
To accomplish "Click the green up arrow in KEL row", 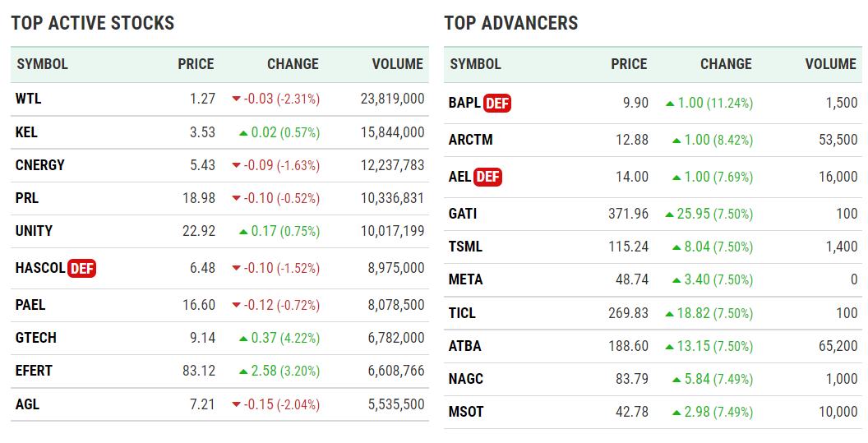I will (x=243, y=132).
